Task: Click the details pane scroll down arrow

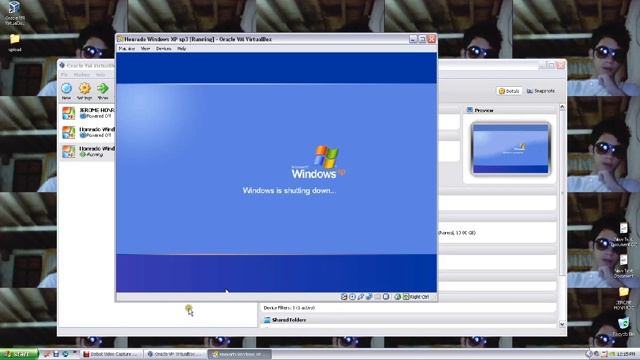Action: (562, 324)
